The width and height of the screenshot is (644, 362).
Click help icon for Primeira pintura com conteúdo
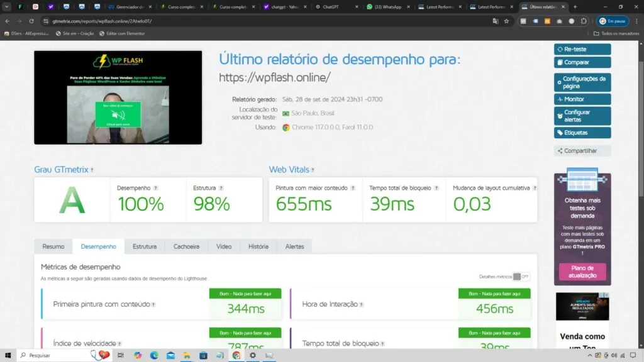(x=153, y=305)
